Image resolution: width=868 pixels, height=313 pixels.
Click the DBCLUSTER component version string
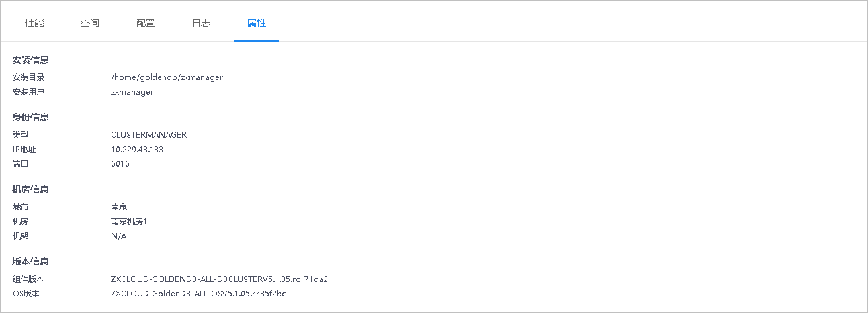tap(220, 279)
